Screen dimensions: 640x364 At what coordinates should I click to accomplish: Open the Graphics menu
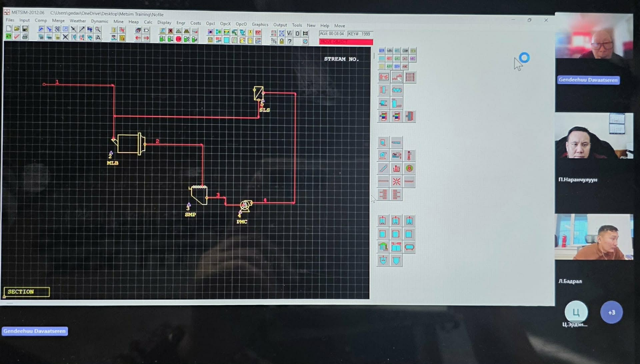point(260,25)
